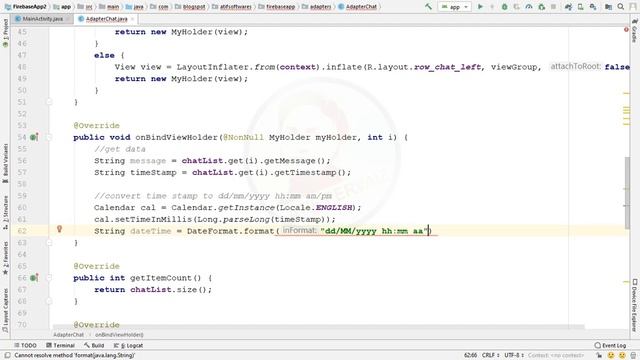Click the error indicator at top of scrollbar
The width and height of the screenshot is (640, 360).
click(x=626, y=29)
